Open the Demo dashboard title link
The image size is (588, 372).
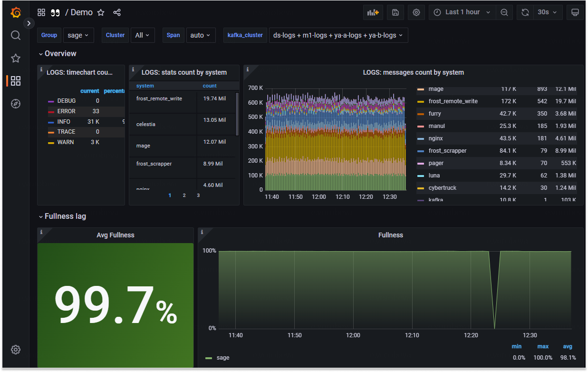[x=82, y=12]
